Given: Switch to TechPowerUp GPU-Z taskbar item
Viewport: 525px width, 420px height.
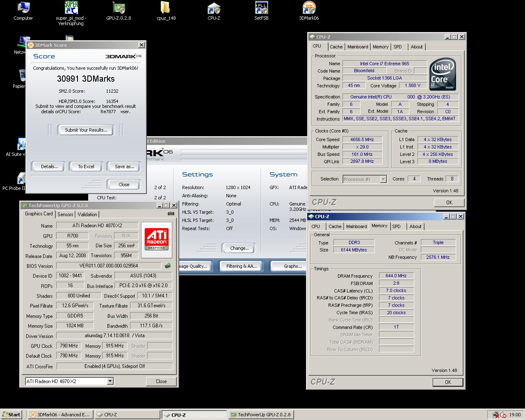Looking at the screenshot, I should (261, 415).
